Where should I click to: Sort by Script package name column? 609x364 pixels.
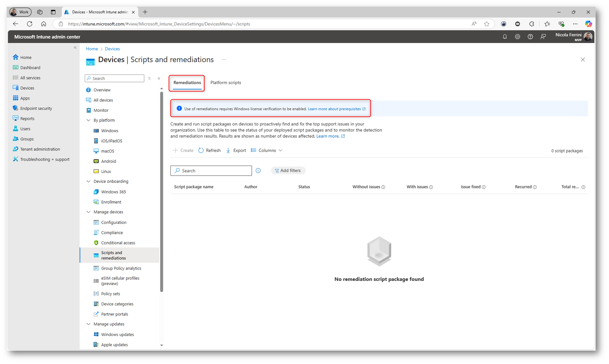click(194, 187)
